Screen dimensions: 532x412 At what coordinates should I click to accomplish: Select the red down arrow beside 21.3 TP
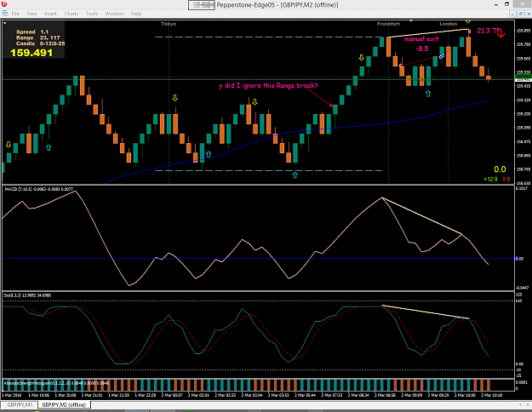(501, 33)
